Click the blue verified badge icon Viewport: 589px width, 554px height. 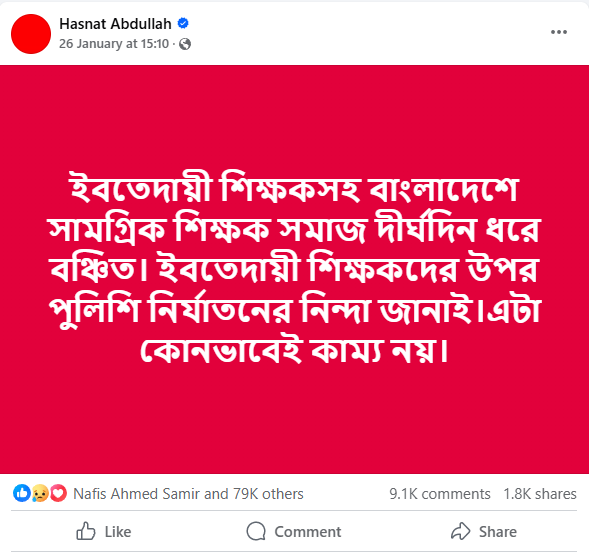[x=183, y=23]
